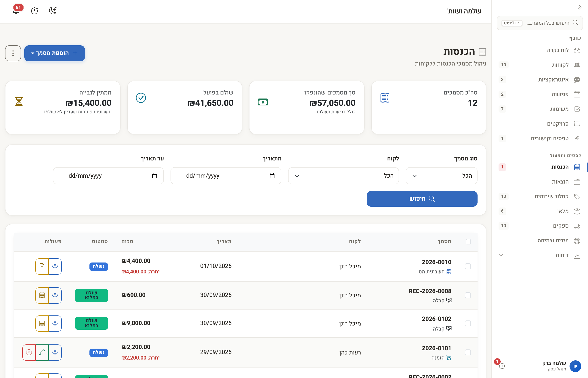Click the date 01/10/2026
The height and width of the screenshot is (378, 588).
point(216,266)
